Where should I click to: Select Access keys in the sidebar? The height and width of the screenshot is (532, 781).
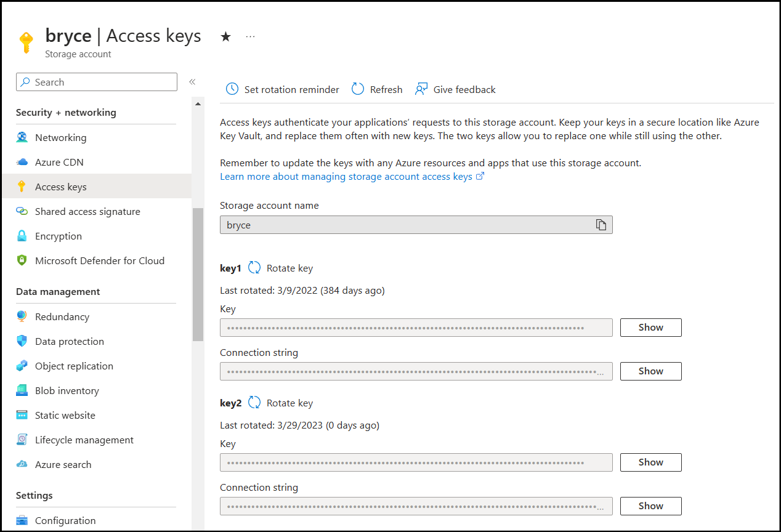pos(96,187)
